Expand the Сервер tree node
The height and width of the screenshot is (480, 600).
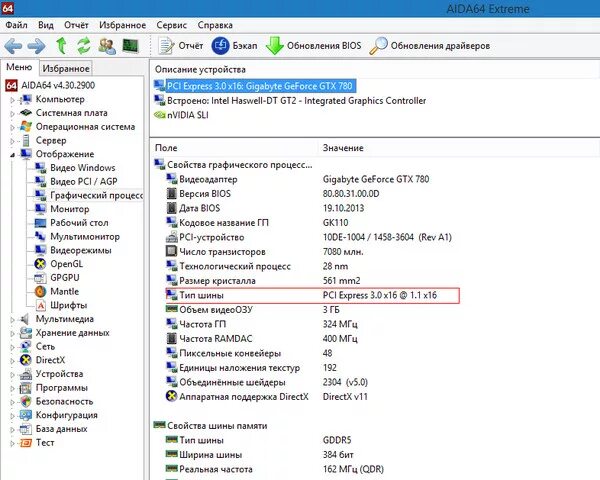tap(12, 141)
